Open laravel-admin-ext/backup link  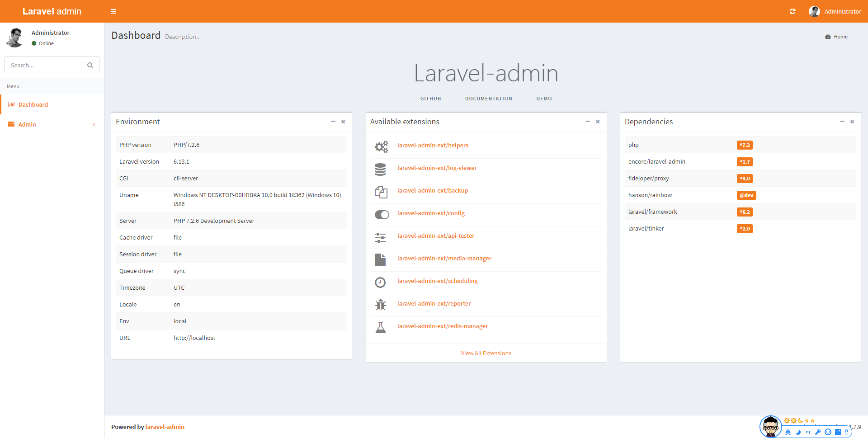point(432,190)
